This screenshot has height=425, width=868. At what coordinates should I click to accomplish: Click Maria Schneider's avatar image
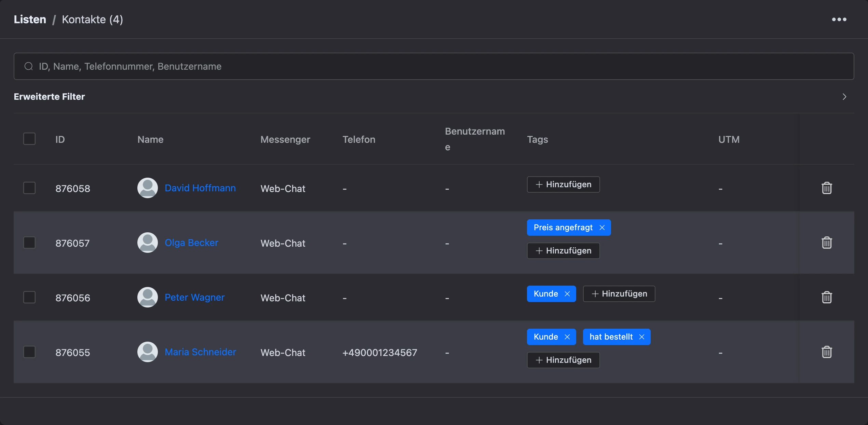[x=148, y=352]
